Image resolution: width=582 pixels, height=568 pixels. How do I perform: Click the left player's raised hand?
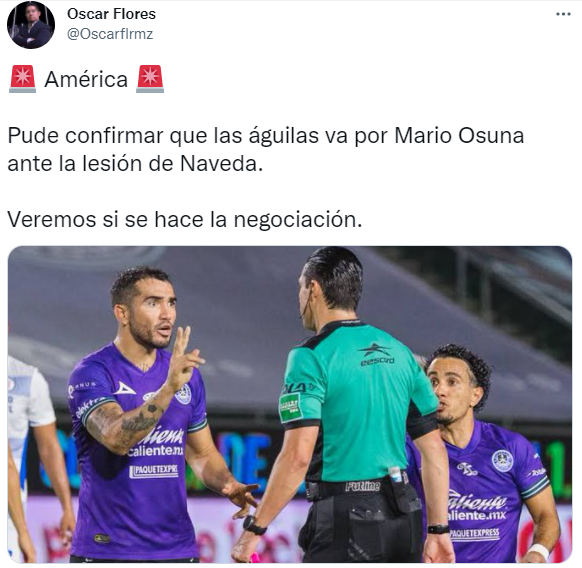click(x=184, y=358)
